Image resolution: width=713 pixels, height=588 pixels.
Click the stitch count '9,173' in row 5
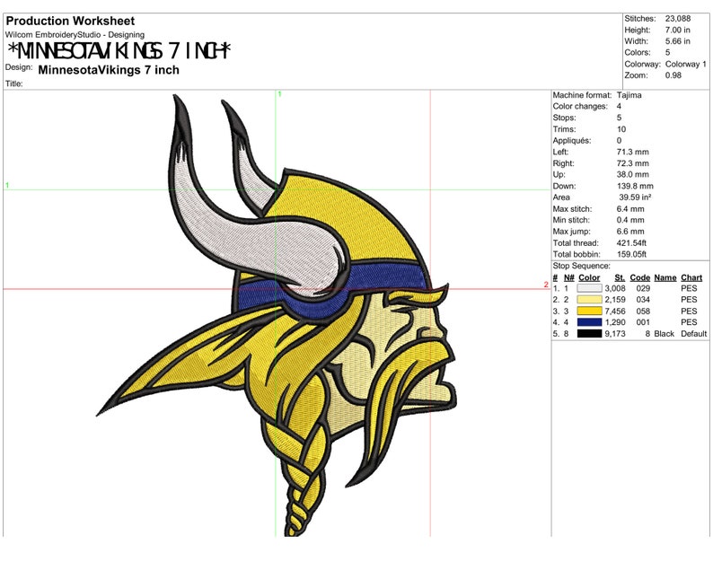point(615,334)
